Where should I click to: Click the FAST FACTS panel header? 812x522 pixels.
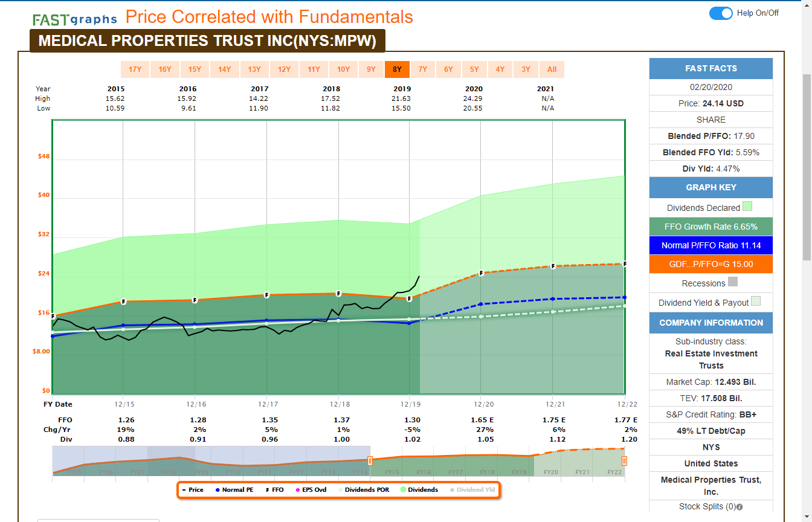pyautogui.click(x=711, y=68)
